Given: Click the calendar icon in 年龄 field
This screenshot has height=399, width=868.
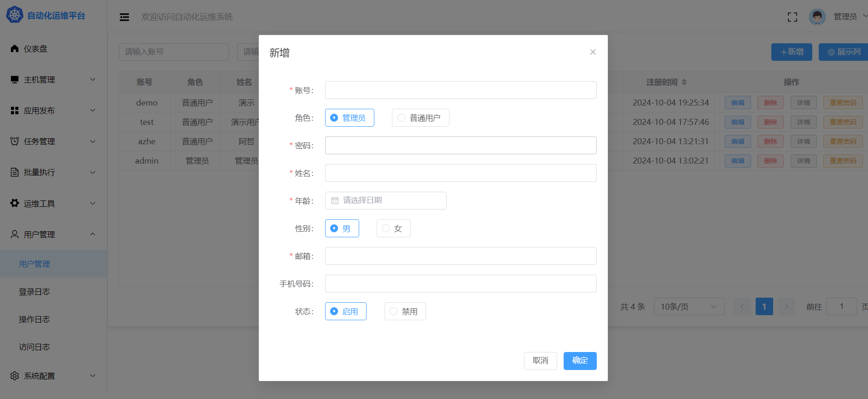Looking at the screenshot, I should [335, 201].
